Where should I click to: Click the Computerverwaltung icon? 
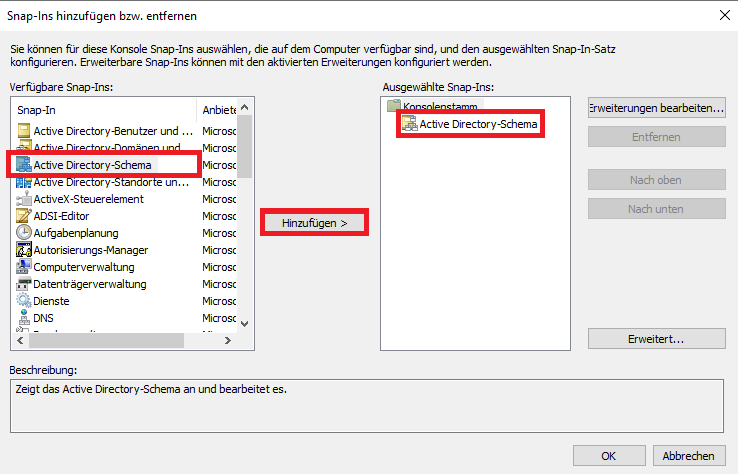click(x=24, y=267)
